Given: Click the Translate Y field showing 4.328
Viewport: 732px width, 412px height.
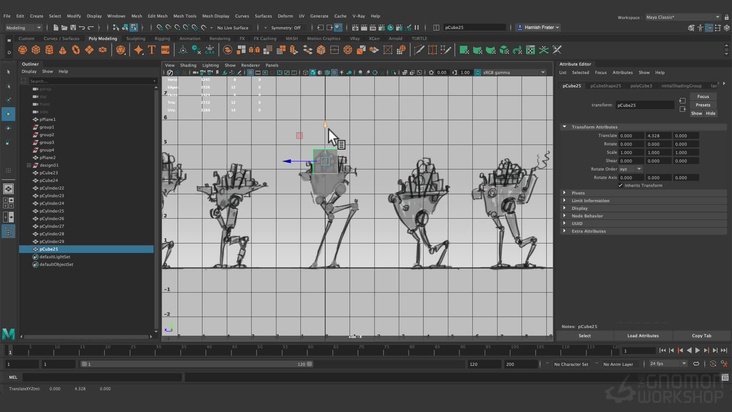Looking at the screenshot, I should pyautogui.click(x=658, y=135).
